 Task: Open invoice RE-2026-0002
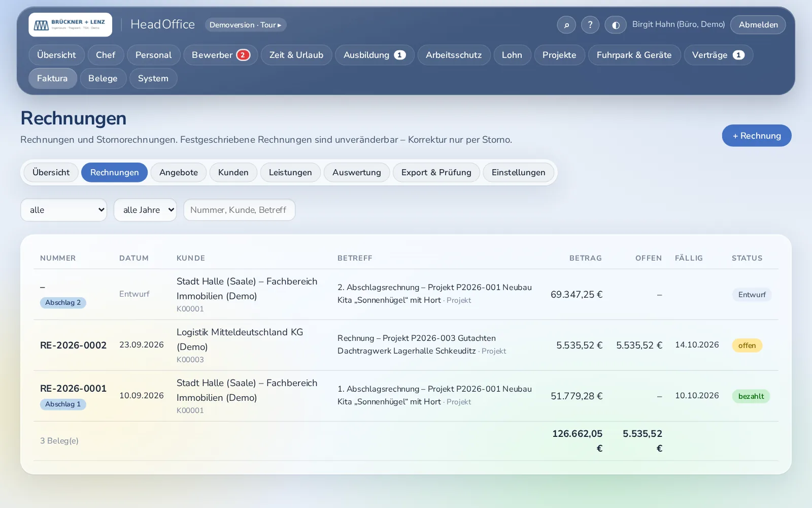click(73, 345)
